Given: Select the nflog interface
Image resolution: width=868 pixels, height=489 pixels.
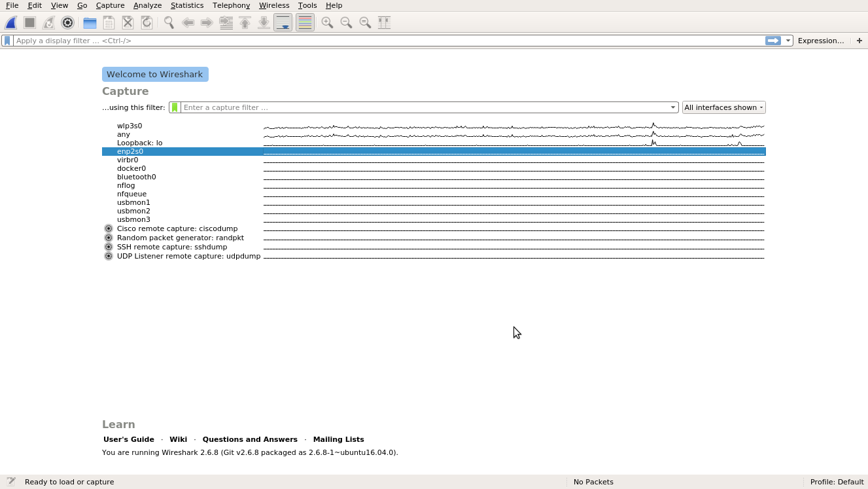Looking at the screenshot, I should coord(434,185).
